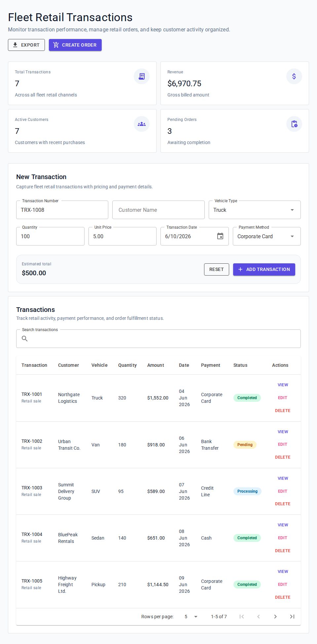This screenshot has width=317, height=644.
Task: Go to the previous page of transactions
Action: tap(259, 617)
